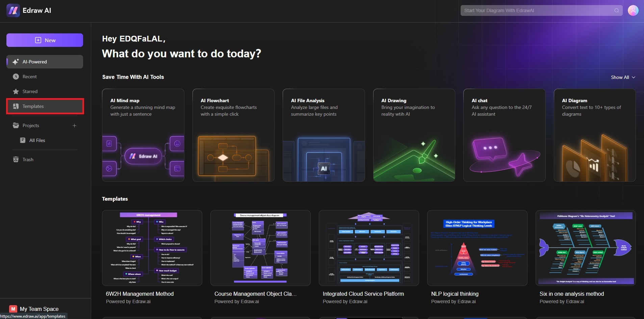This screenshot has height=319, width=644.
Task: Open Integrated Cloud Service Platform thumbnail
Action: [x=369, y=248]
